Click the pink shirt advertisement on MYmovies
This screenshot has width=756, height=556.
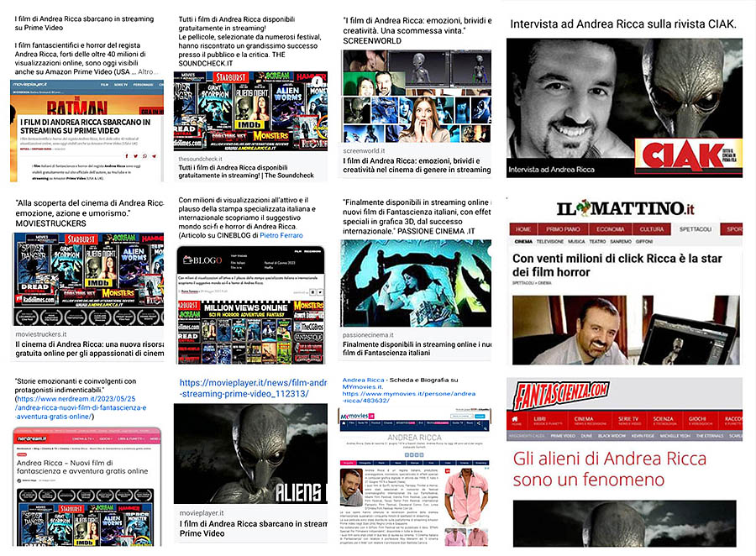click(x=467, y=506)
